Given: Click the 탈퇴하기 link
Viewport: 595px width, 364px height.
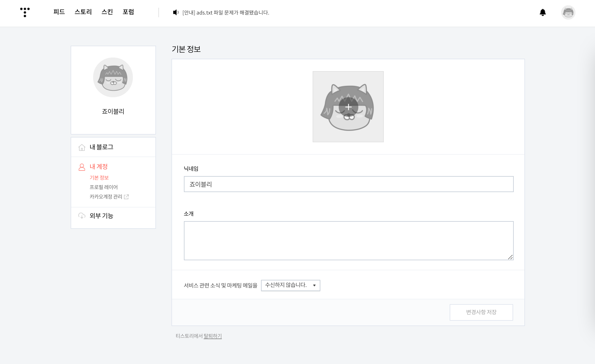Looking at the screenshot, I should point(213,336).
